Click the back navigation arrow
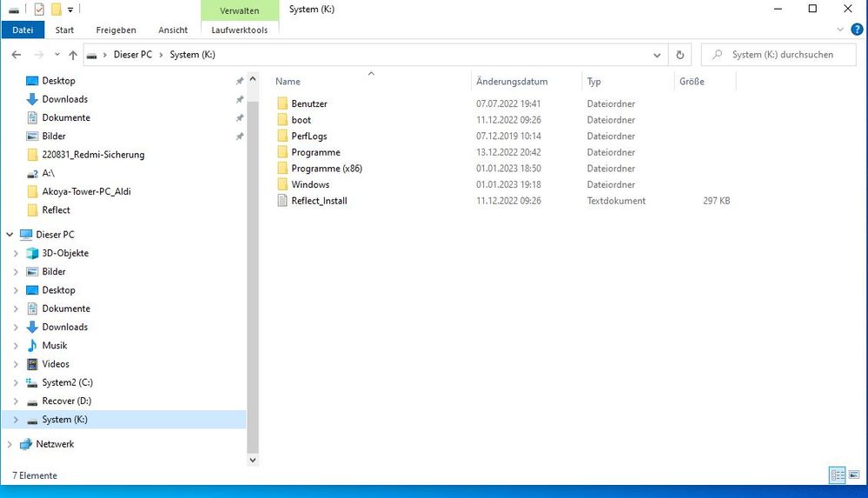Viewport: 868px width, 498px height. coord(16,55)
